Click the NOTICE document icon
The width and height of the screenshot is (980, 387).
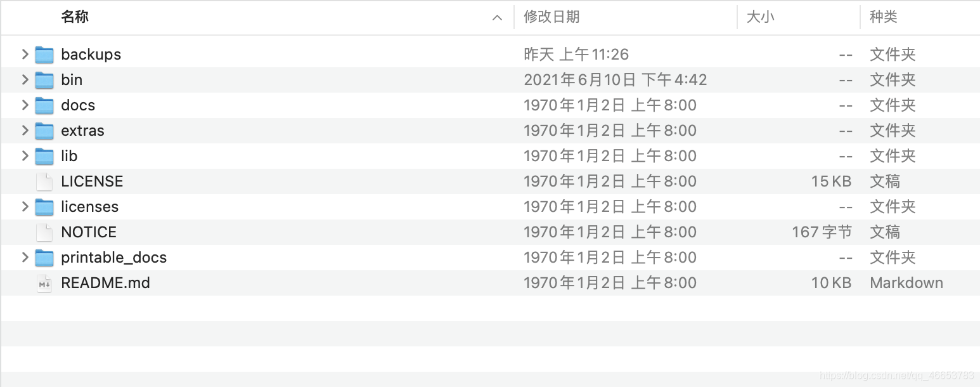click(44, 232)
